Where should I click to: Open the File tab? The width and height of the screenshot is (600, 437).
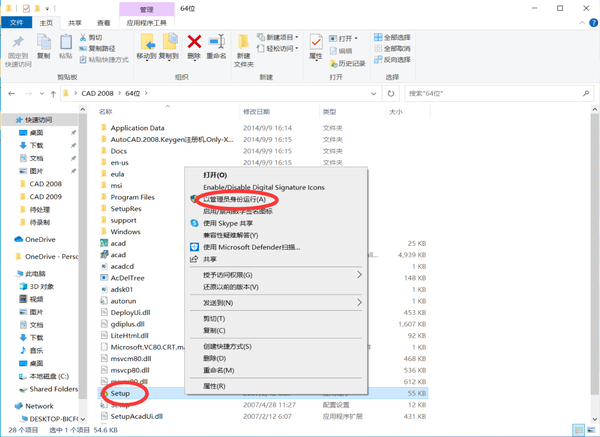pos(16,23)
